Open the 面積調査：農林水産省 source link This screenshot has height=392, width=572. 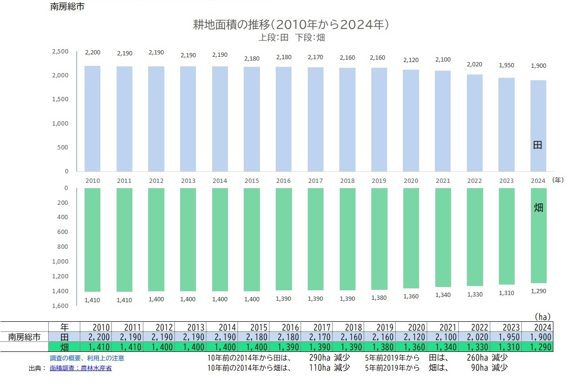click(80, 368)
